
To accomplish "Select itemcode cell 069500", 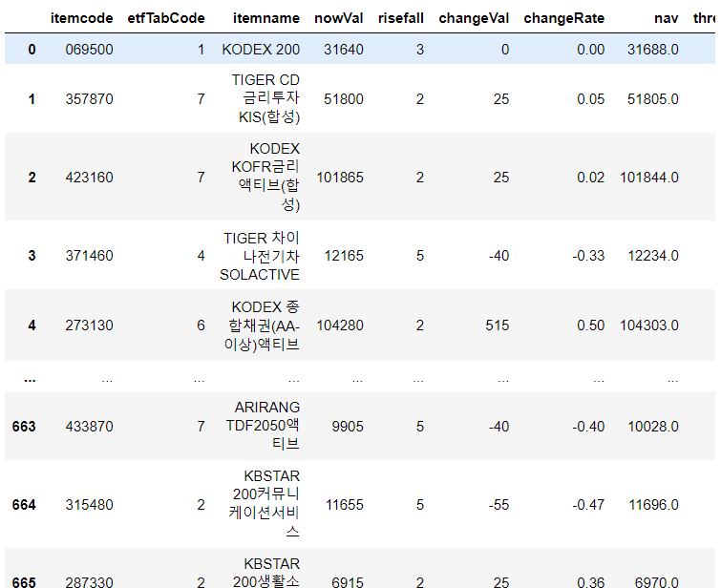I will [x=89, y=50].
